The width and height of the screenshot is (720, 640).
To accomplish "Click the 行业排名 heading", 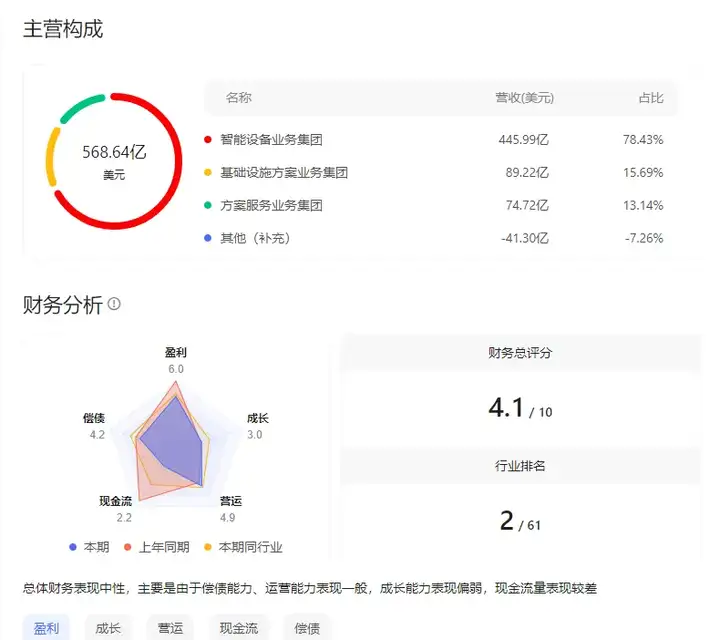I will pyautogui.click(x=520, y=466).
